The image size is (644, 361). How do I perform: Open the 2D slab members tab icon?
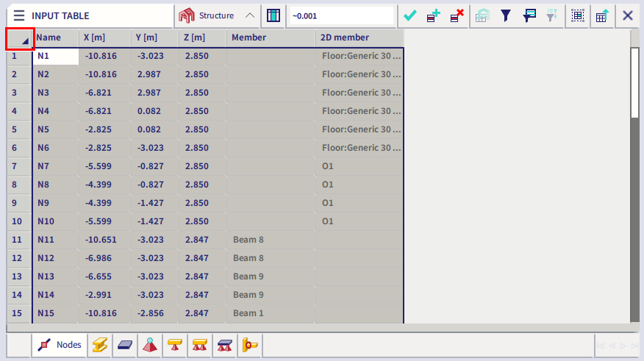[124, 344]
